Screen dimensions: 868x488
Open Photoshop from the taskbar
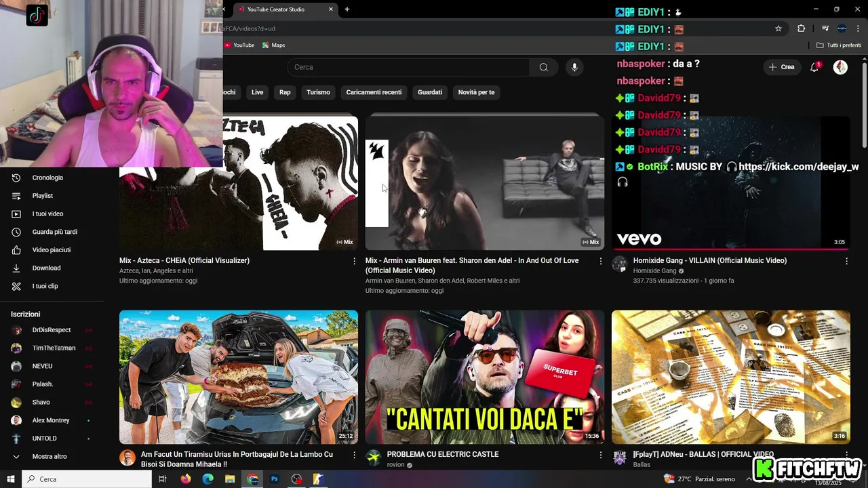point(275,479)
